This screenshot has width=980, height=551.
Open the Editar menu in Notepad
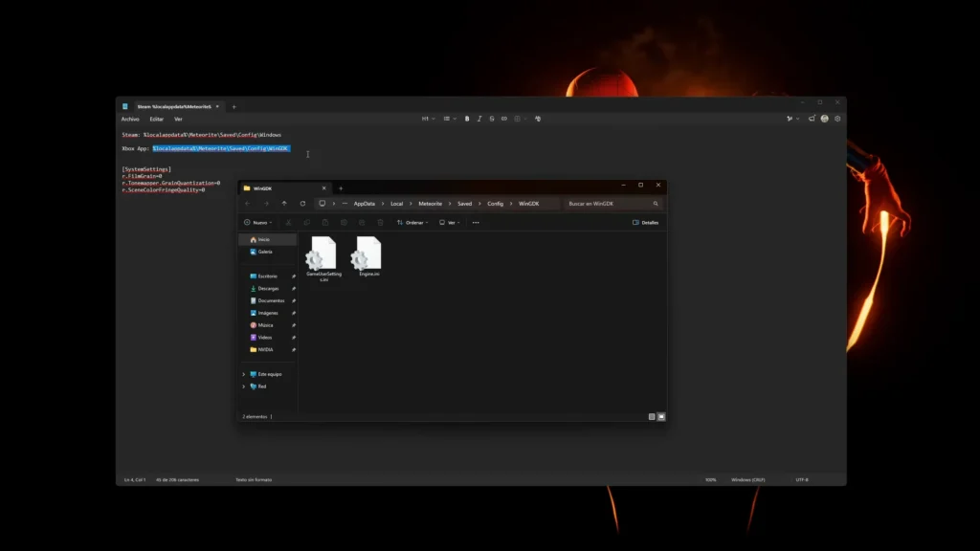pos(156,119)
